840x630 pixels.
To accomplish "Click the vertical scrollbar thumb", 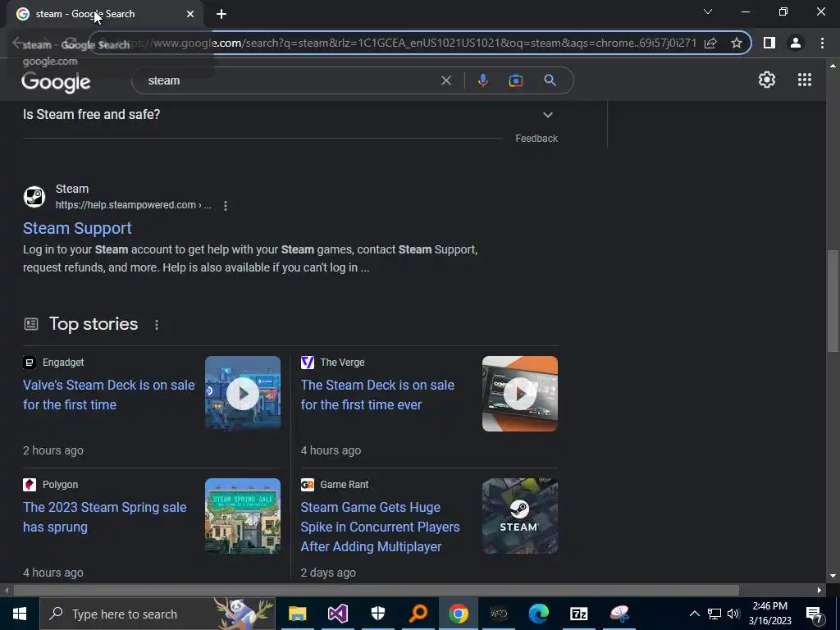I will point(832,301).
